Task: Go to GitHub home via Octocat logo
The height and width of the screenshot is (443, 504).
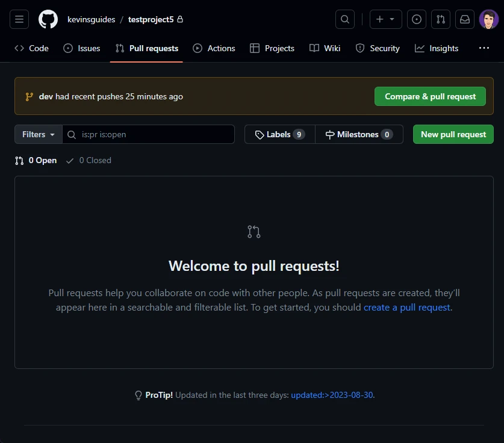Action: tap(48, 19)
